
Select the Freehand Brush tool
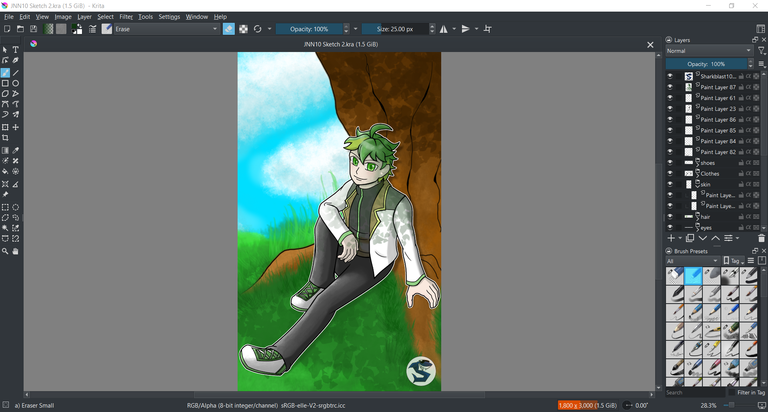pyautogui.click(x=5, y=73)
